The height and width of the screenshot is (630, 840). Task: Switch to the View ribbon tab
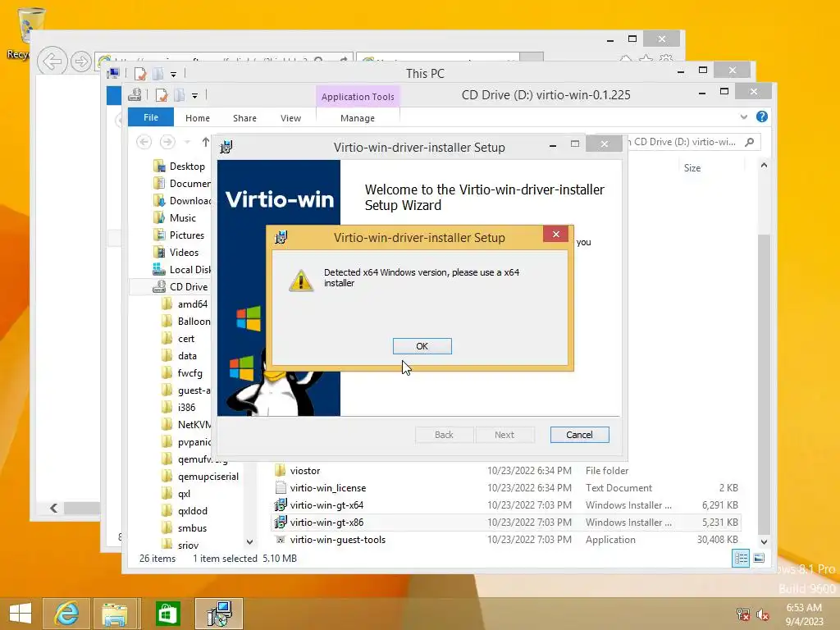click(290, 118)
